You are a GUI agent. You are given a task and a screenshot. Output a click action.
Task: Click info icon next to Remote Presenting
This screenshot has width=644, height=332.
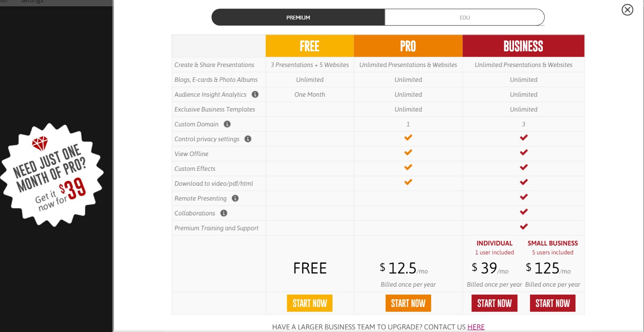[x=235, y=198]
